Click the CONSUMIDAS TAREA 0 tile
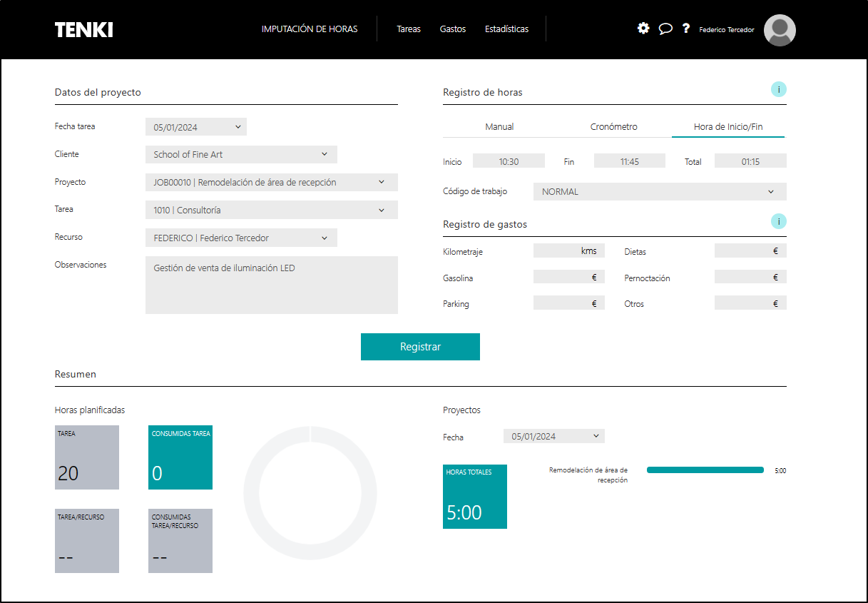868x603 pixels. tap(180, 457)
